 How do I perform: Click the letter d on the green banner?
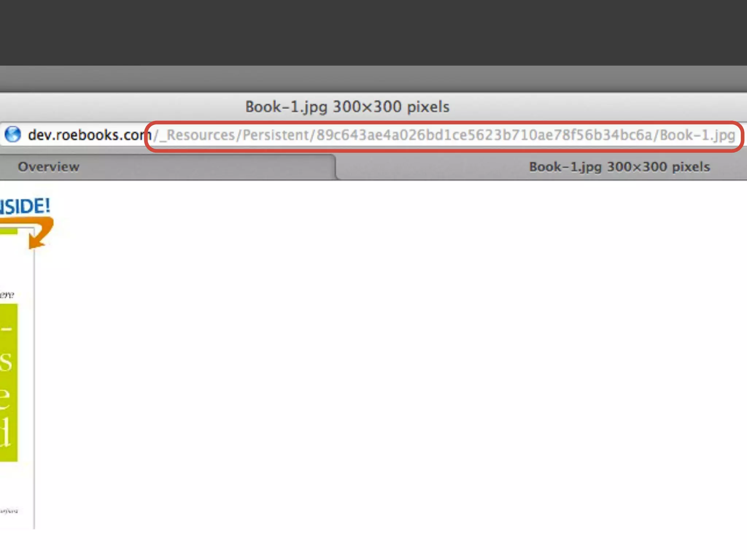tap(5, 433)
